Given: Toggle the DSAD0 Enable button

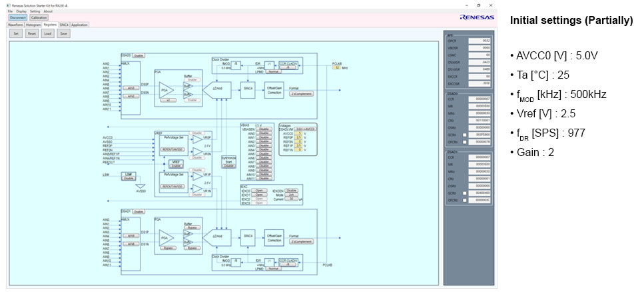Looking at the screenshot, I should tap(139, 55).
